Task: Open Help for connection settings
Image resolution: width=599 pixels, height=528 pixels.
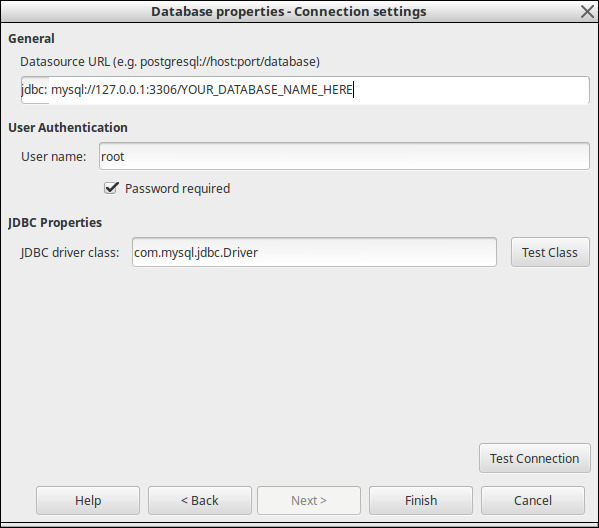Action: pos(88,500)
